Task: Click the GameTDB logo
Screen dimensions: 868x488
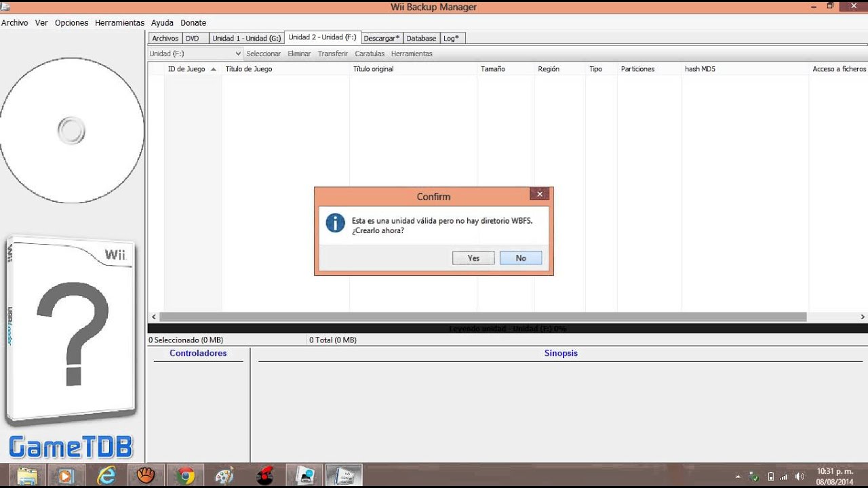Action: coord(71,447)
